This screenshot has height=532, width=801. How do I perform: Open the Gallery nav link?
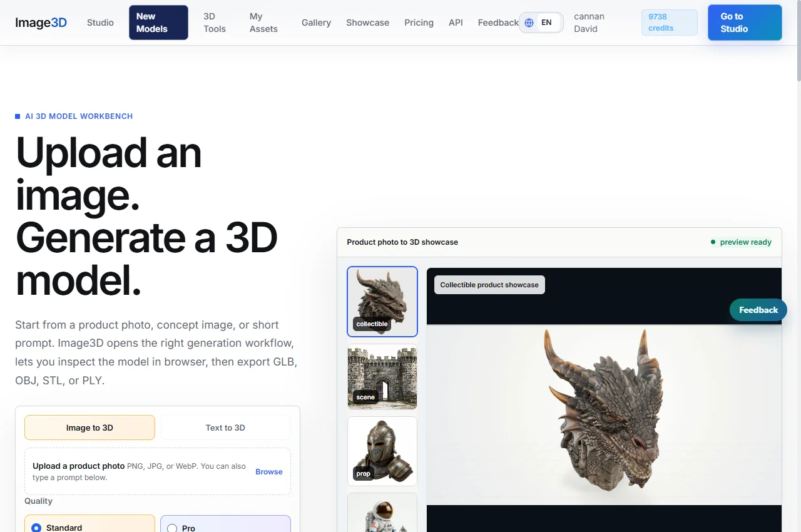coord(316,23)
